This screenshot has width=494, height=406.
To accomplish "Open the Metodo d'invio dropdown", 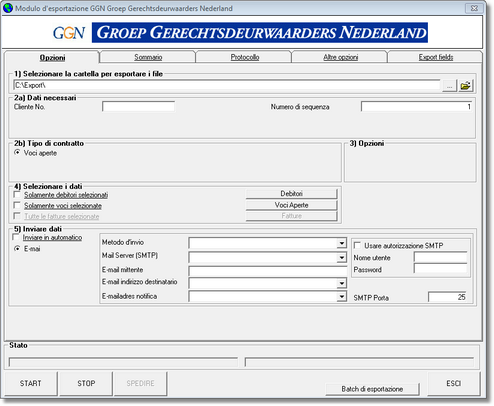I will [x=341, y=243].
